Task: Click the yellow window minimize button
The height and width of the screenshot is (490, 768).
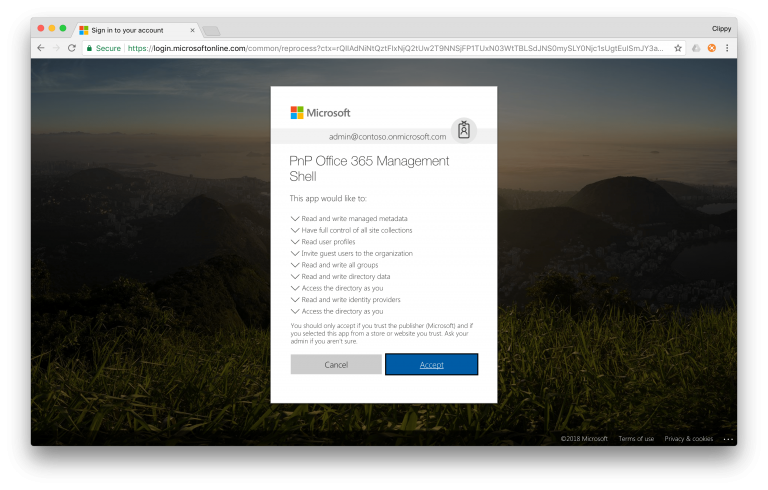Action: click(x=51, y=28)
